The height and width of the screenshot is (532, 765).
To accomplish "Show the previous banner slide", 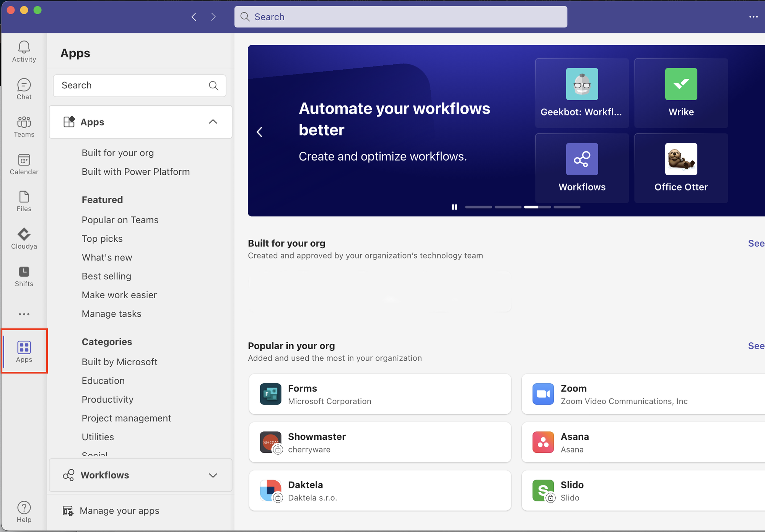I will 260,132.
